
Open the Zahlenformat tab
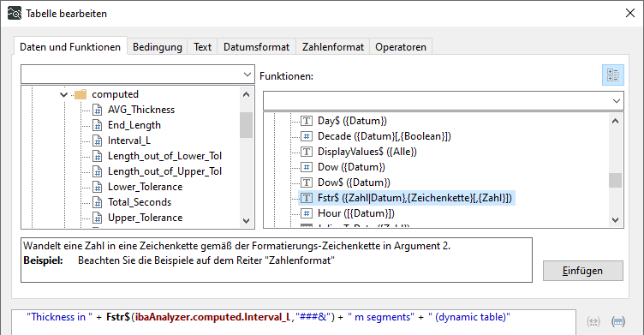[332, 47]
